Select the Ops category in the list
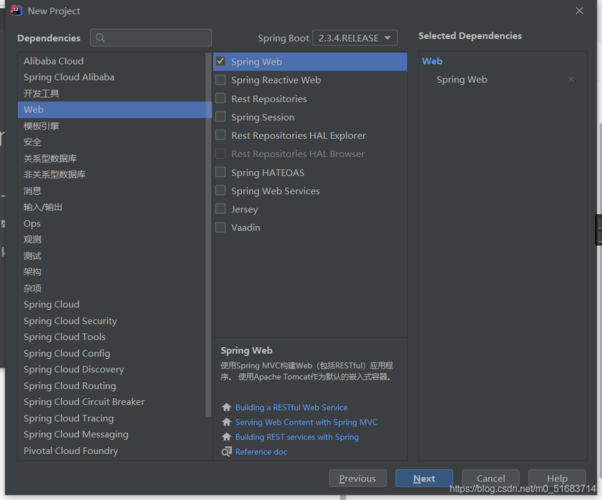This screenshot has height=500, width=602. click(x=33, y=224)
